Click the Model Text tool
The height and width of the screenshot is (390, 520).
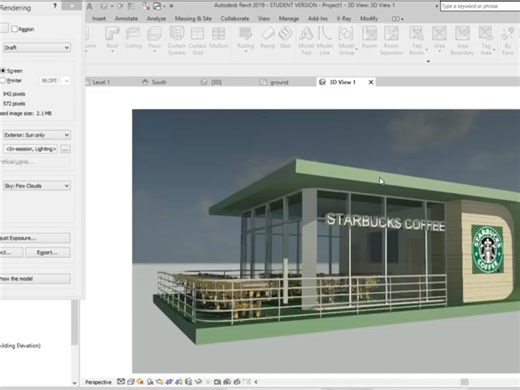pos(306,40)
